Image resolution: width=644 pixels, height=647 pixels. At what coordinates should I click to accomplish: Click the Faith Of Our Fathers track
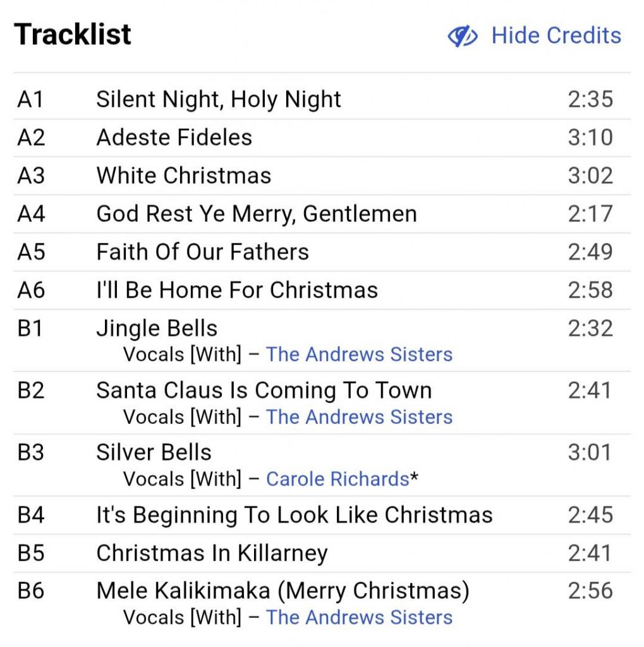click(202, 252)
